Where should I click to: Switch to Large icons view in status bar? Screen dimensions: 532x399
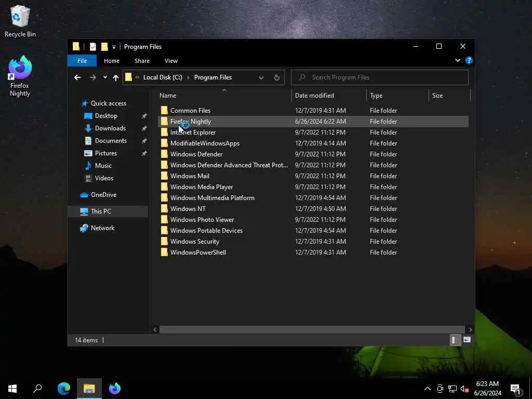[x=467, y=340]
